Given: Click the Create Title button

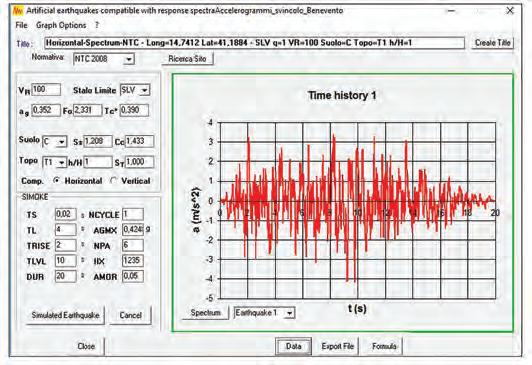Looking at the screenshot, I should [x=492, y=43].
